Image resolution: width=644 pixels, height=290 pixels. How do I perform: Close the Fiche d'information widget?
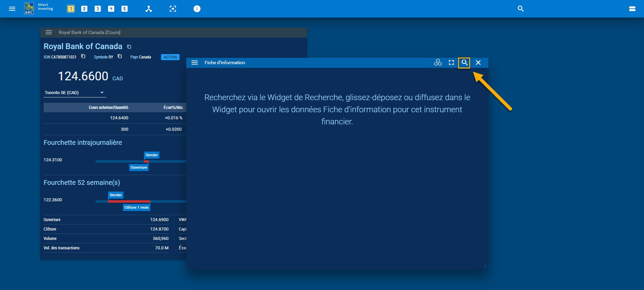pyautogui.click(x=478, y=63)
